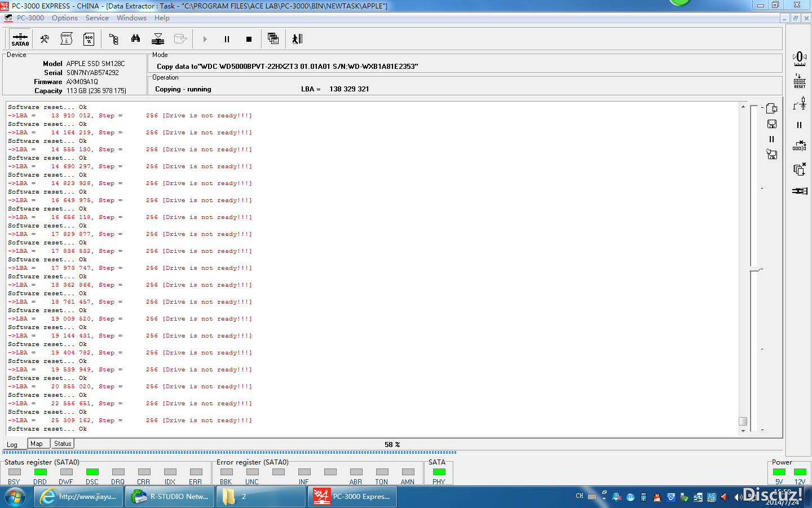Click the current LBA value 138 329 321
812x508 pixels.
(x=349, y=89)
